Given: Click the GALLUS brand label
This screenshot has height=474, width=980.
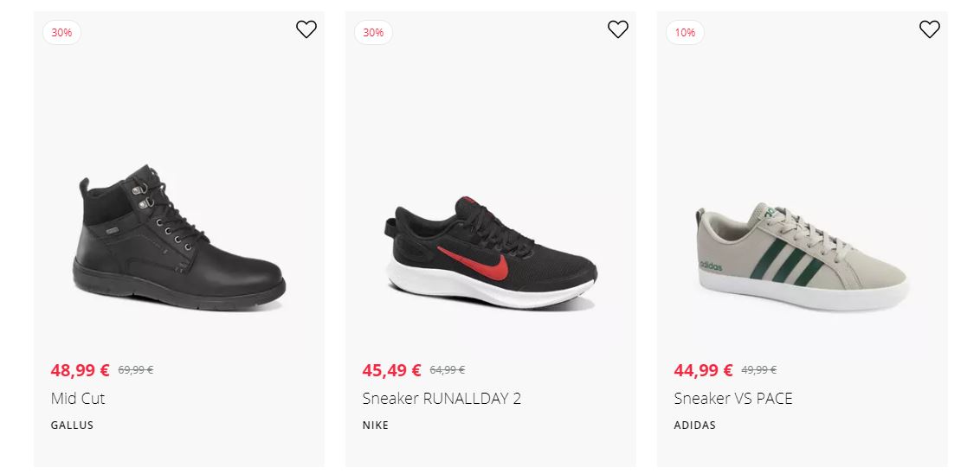Looking at the screenshot, I should pyautogui.click(x=72, y=426).
